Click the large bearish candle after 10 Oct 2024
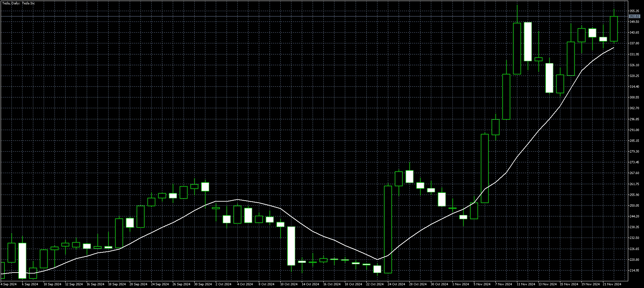Screen dimensions: 644x288 pos(291,246)
